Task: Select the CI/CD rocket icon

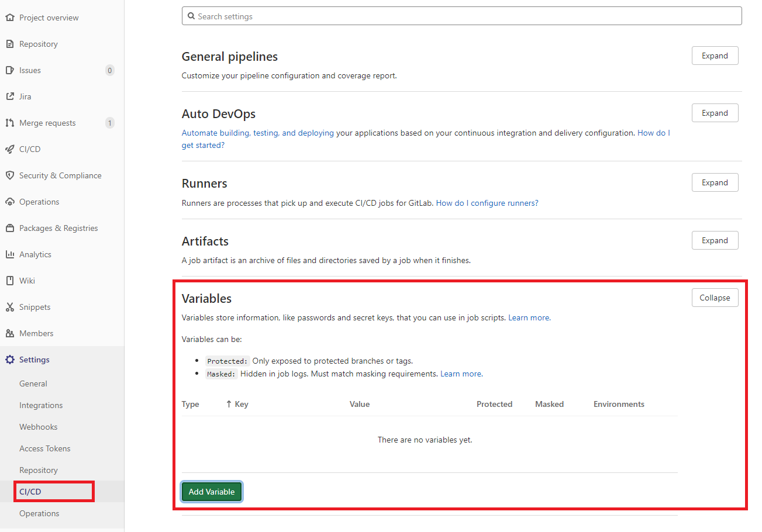Action: (x=9, y=148)
